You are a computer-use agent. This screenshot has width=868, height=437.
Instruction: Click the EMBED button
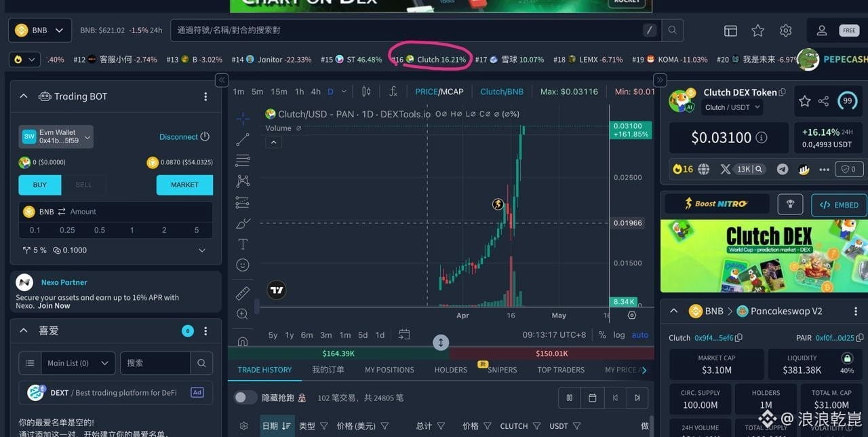(839, 205)
